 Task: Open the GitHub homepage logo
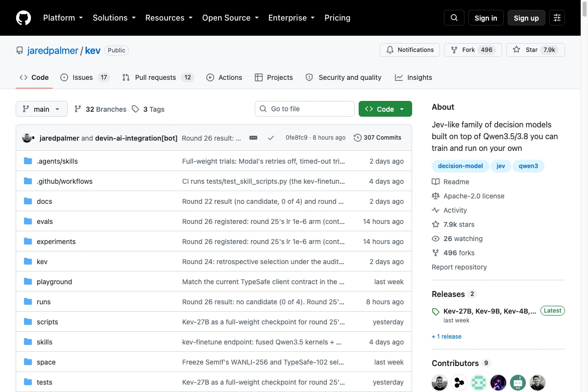(x=24, y=18)
